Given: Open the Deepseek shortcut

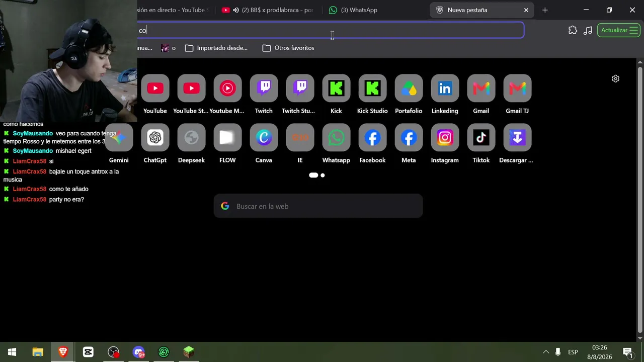Looking at the screenshot, I should [x=191, y=138].
